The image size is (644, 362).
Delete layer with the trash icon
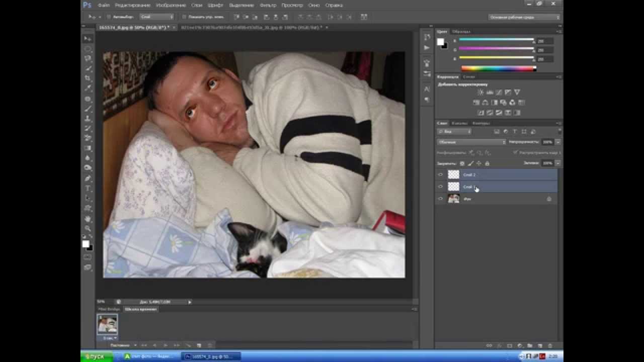[x=550, y=346]
